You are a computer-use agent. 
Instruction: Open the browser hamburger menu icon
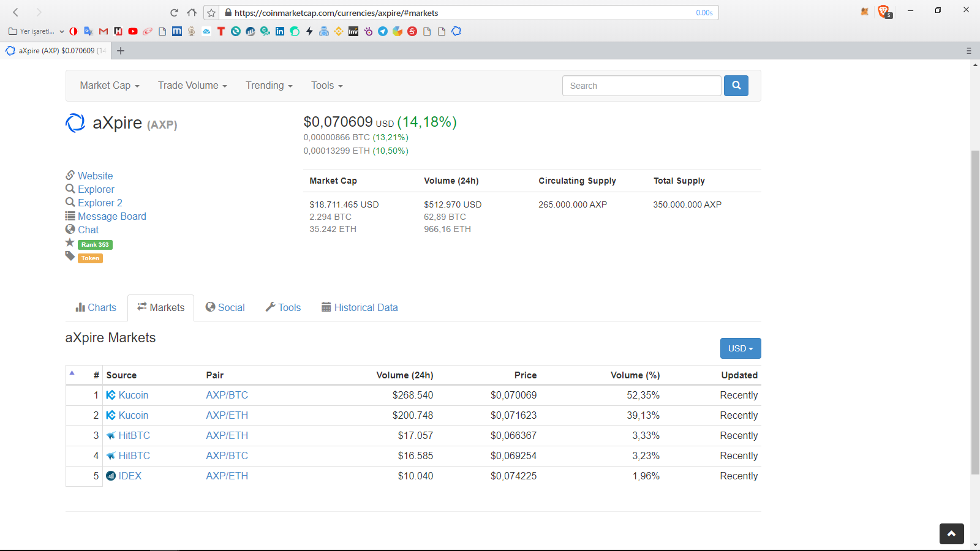(x=969, y=51)
